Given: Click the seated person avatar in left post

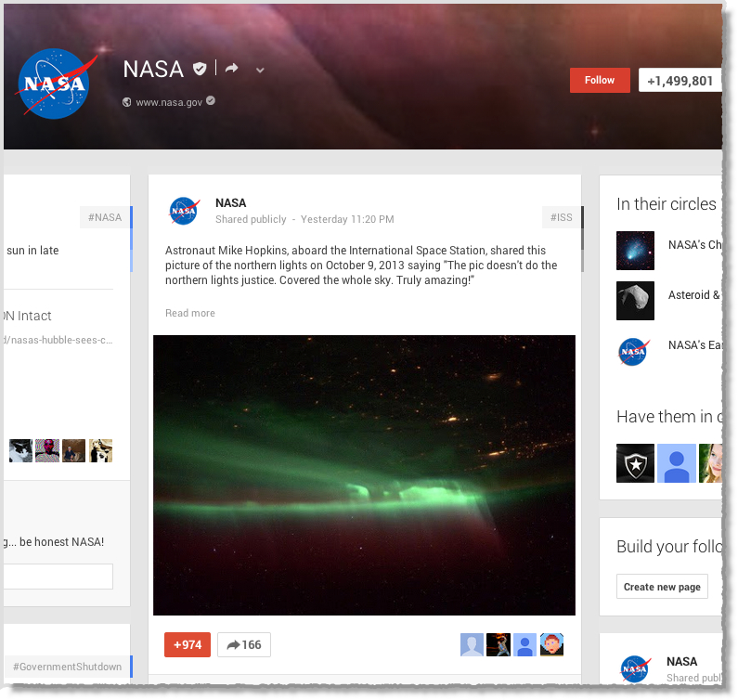Looking at the screenshot, I should tap(74, 450).
